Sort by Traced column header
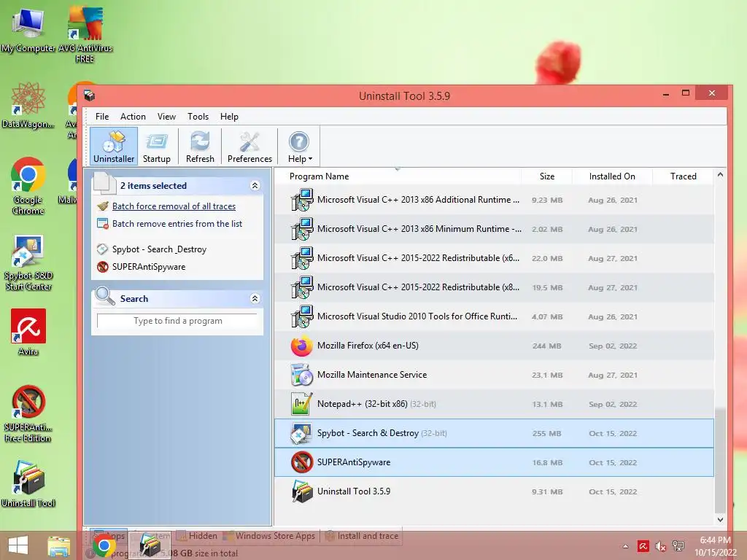This screenshot has width=747, height=560. [683, 176]
